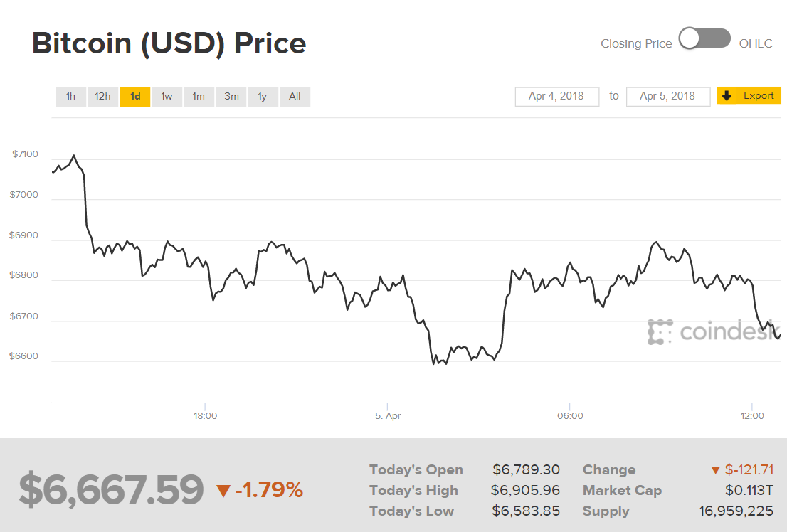Display All-time price history

click(x=295, y=97)
